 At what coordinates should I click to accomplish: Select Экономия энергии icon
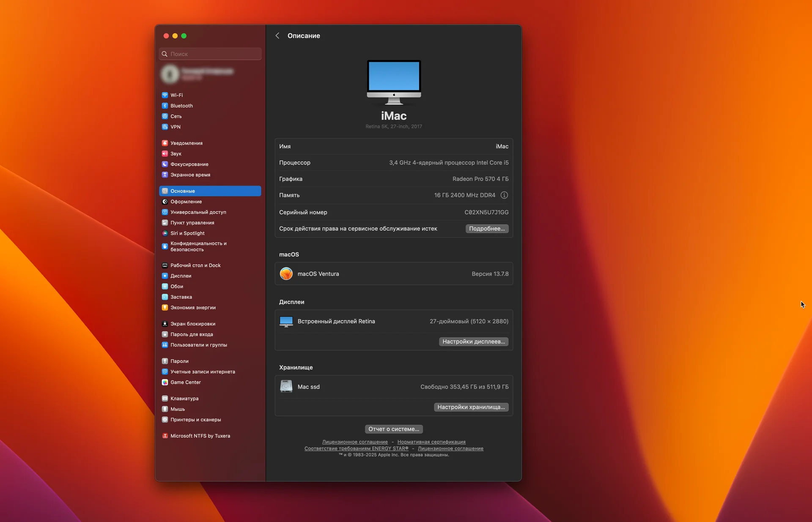pos(165,308)
